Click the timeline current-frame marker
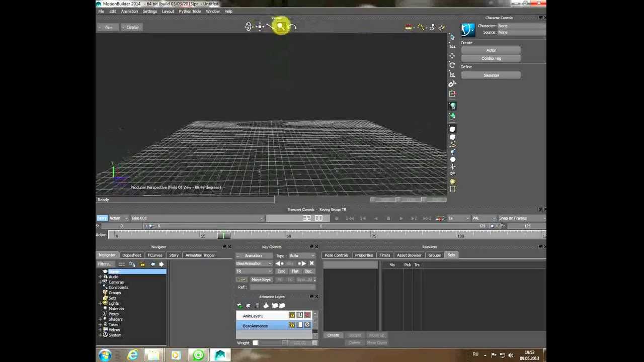 pos(224,236)
